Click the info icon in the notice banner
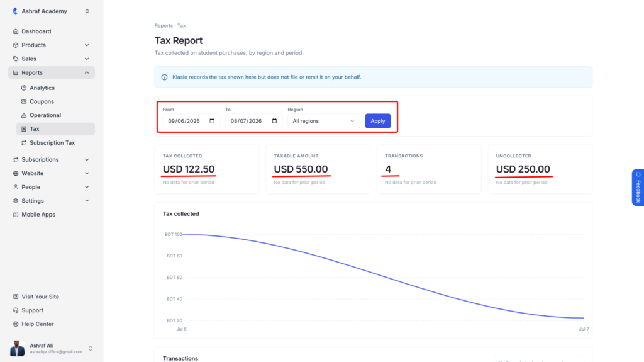This screenshot has width=644, height=362. point(164,77)
